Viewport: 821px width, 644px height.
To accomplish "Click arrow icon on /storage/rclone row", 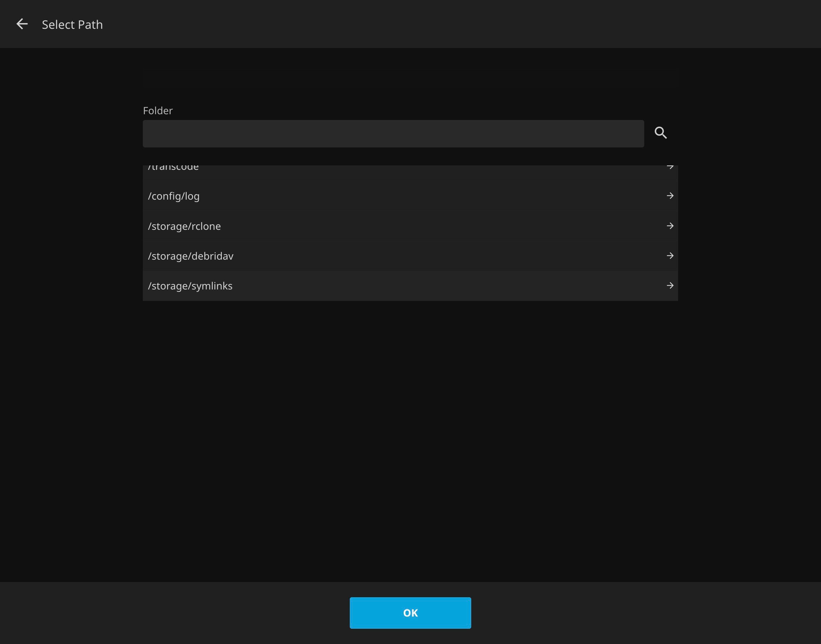I will click(670, 226).
